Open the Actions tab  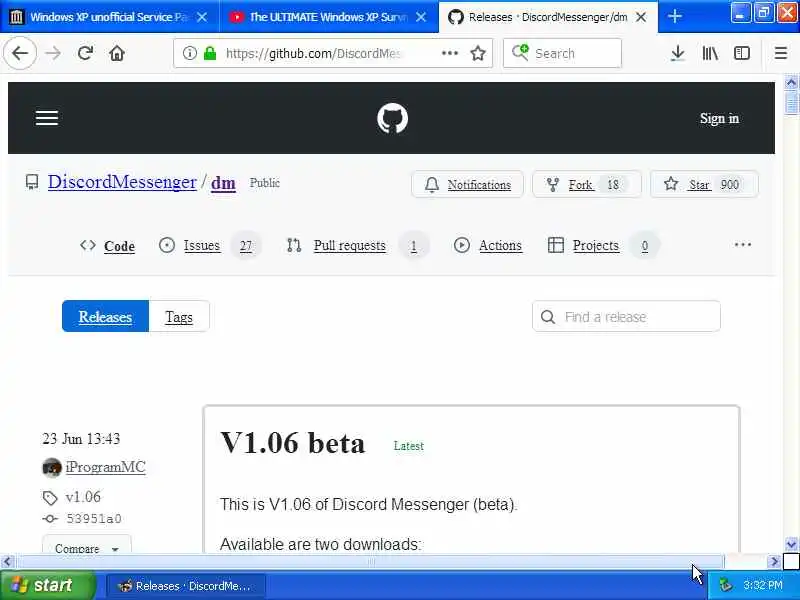[x=488, y=246]
